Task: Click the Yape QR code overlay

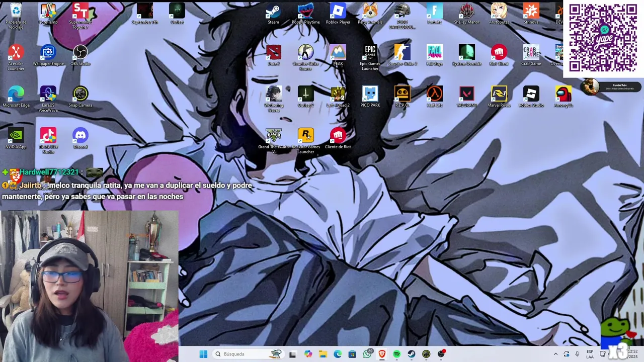Action: [x=603, y=38]
